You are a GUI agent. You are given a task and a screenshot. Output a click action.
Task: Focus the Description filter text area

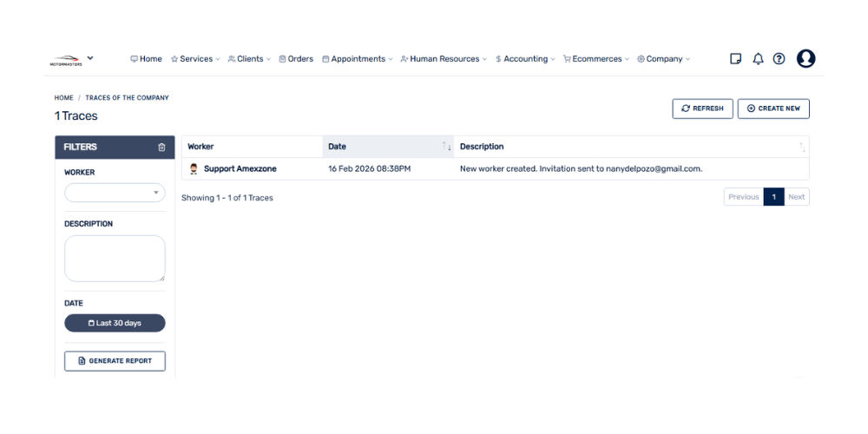[x=115, y=258]
